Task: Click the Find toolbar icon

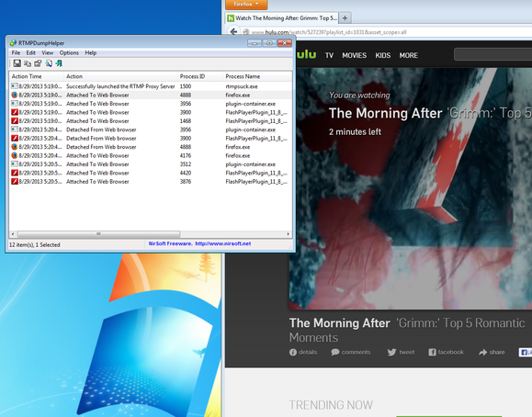Action: pos(49,63)
